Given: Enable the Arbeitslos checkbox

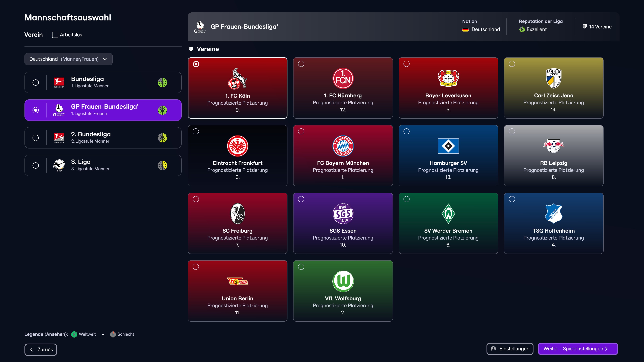Looking at the screenshot, I should click(55, 35).
